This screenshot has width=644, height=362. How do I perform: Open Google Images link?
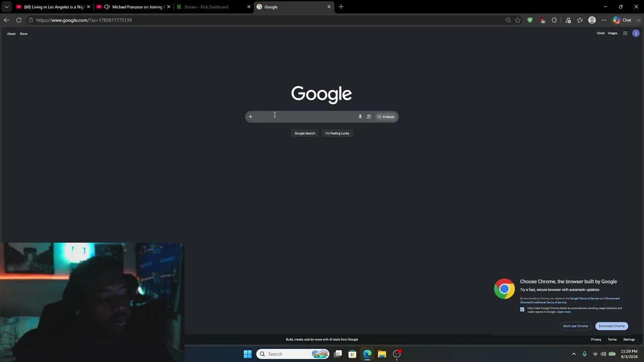coord(613,33)
